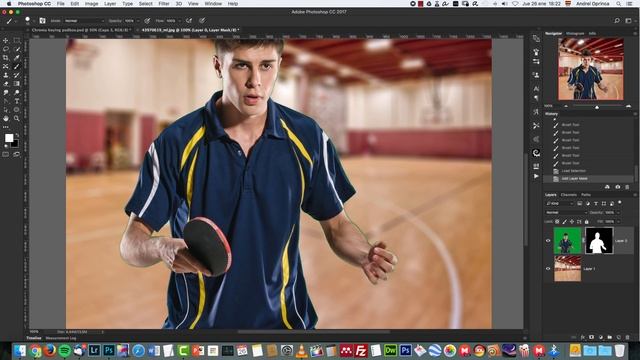Select the Gradient tool
This screenshot has width=640, height=360.
17,84
